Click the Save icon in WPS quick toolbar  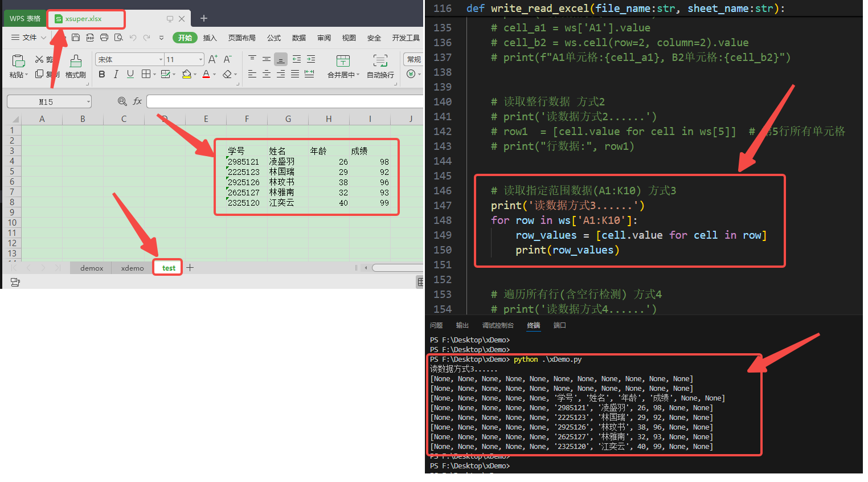(x=76, y=38)
